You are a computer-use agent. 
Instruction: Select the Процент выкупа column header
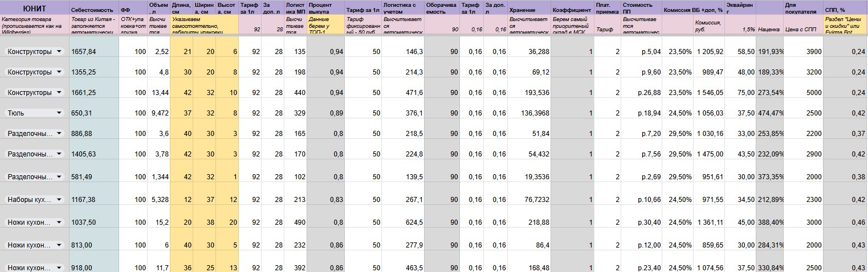click(x=325, y=8)
